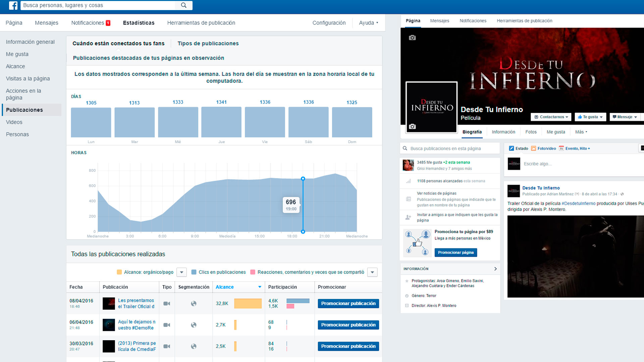Click globe segmentation icon for 06/04/2016 post
This screenshot has width=644, height=362.
coord(194,325)
